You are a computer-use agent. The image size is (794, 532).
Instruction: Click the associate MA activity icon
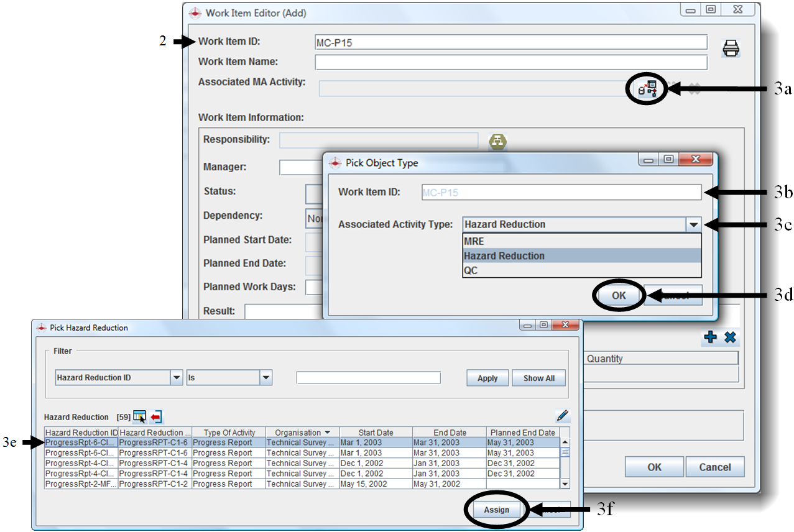coord(648,89)
